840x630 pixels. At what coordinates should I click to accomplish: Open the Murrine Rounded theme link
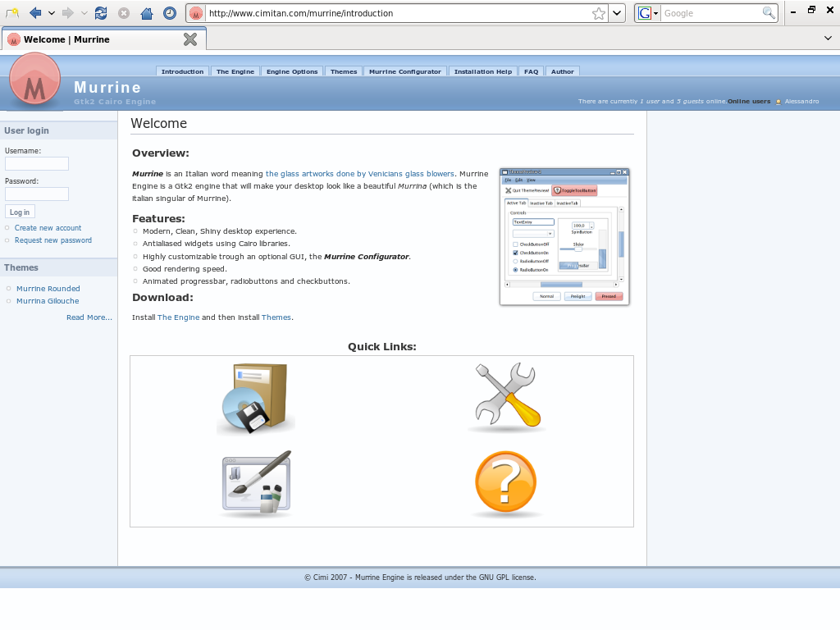tap(48, 289)
